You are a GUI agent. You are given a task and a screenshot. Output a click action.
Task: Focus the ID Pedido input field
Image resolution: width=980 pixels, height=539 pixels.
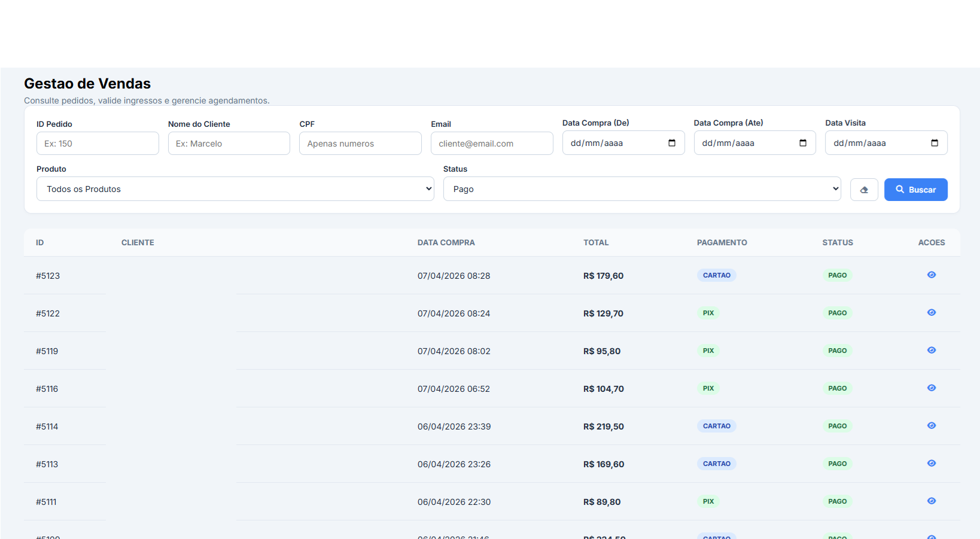coord(98,144)
